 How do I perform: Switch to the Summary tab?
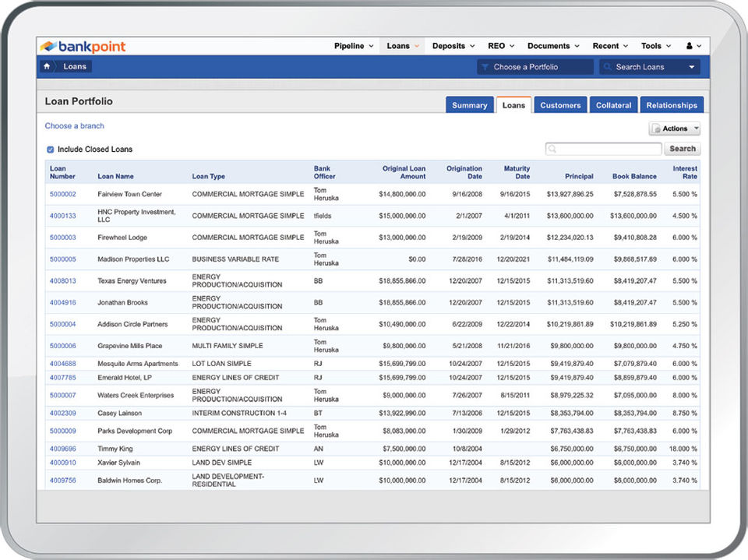tap(469, 105)
